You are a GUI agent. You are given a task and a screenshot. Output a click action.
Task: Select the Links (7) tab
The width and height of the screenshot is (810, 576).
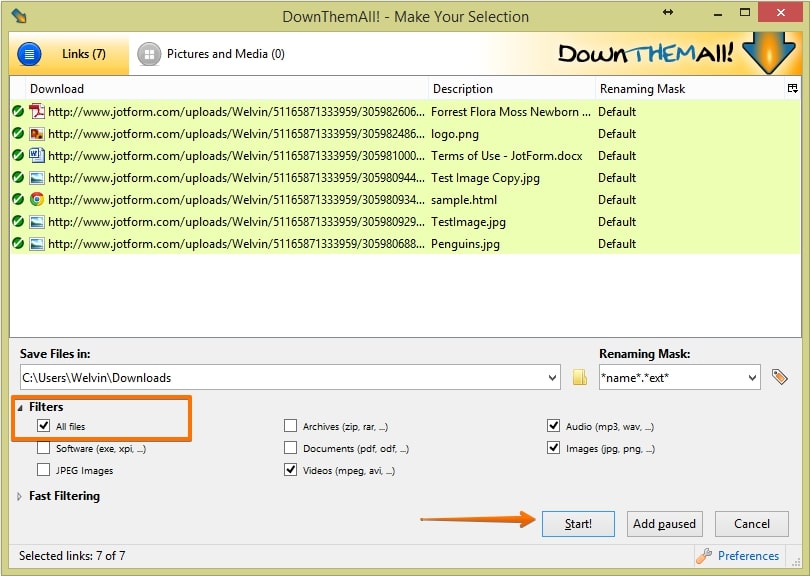68,54
